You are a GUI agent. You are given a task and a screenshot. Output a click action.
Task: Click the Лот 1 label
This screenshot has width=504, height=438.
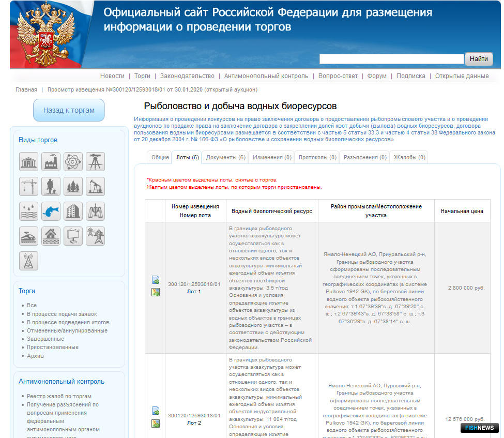(x=194, y=292)
